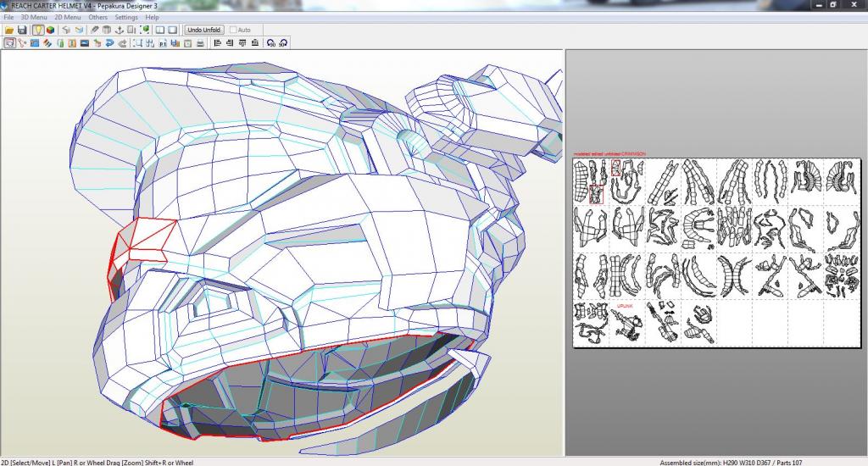868x466 pixels.
Task: Open the Others menu
Action: (x=98, y=17)
